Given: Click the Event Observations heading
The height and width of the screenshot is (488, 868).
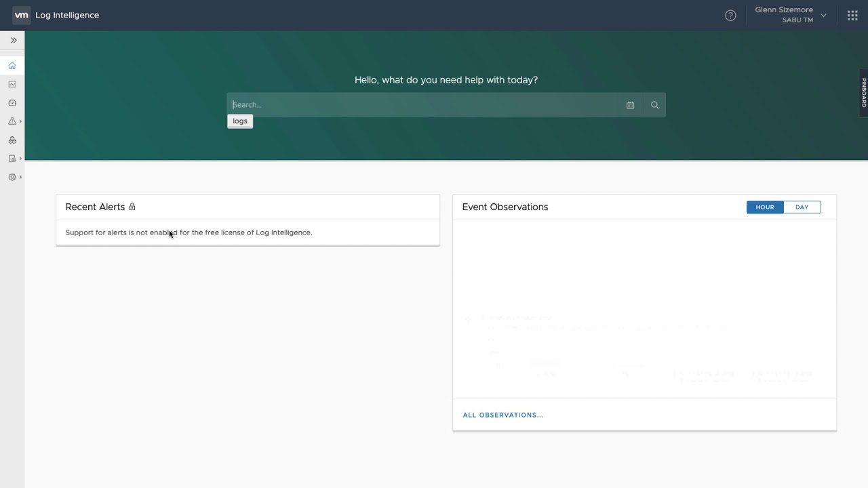Looking at the screenshot, I should (505, 207).
